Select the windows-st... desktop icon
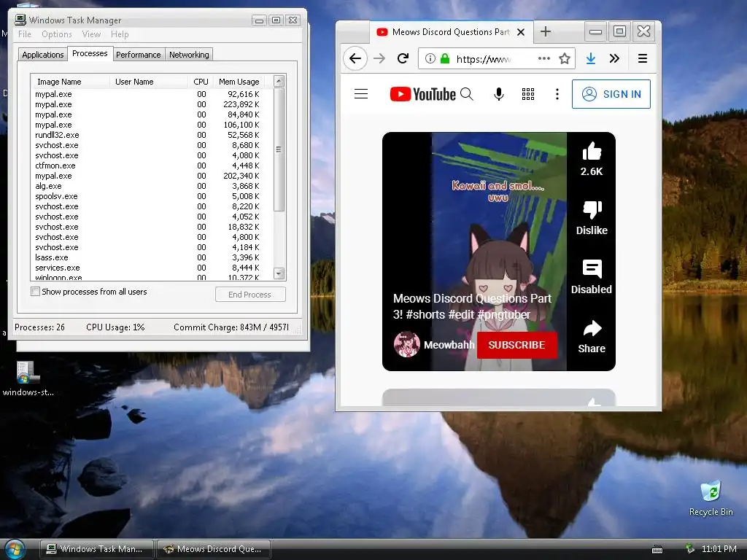Screen dimensions: 747x560 click(28, 379)
